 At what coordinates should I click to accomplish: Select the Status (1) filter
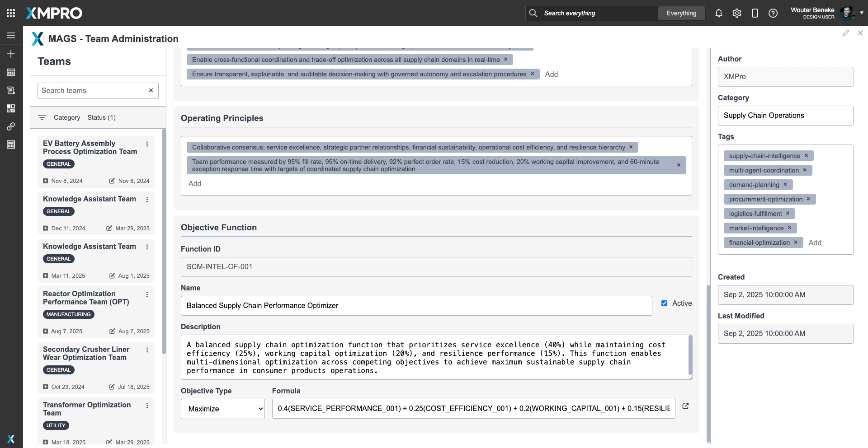[x=101, y=117]
